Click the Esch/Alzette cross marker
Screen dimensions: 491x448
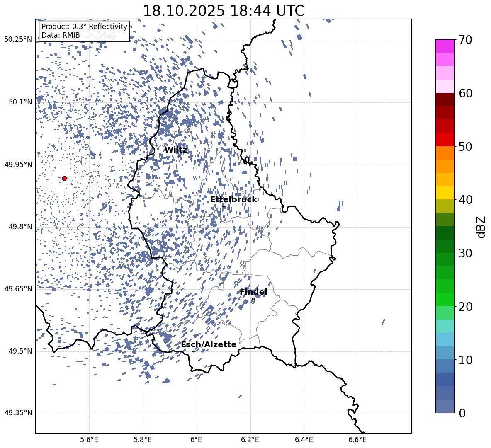194,351
